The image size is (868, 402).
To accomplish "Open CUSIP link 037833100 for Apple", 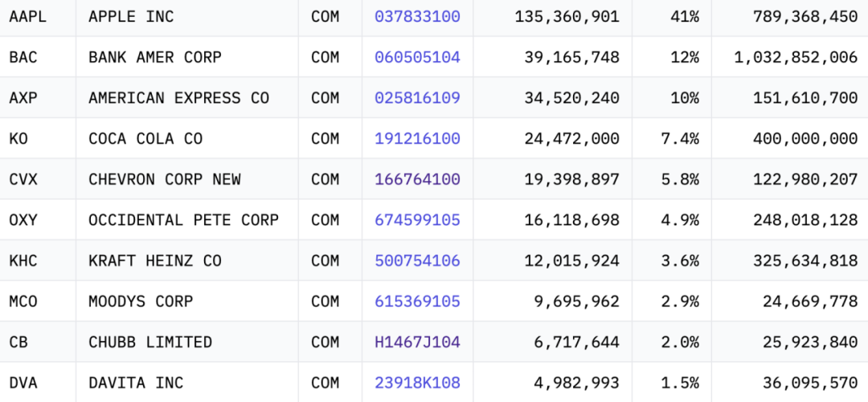I will point(417,17).
